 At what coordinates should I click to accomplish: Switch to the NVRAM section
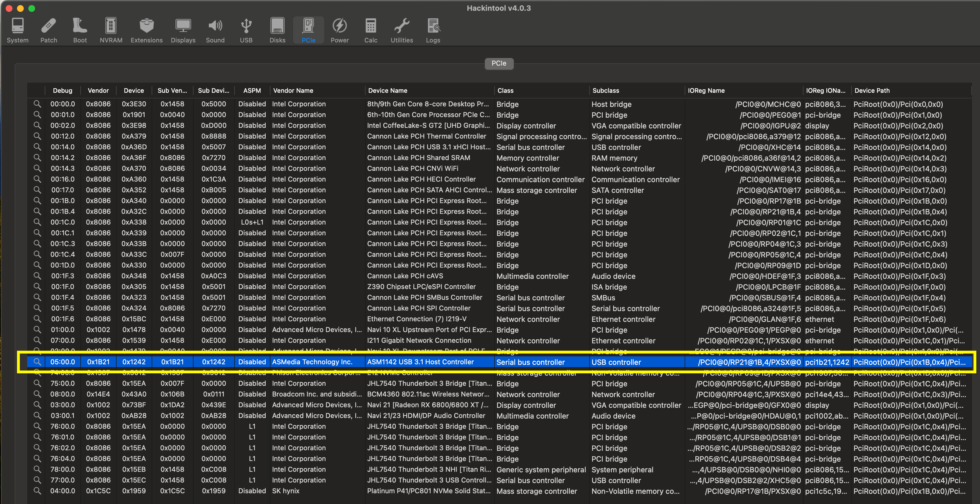point(111,31)
